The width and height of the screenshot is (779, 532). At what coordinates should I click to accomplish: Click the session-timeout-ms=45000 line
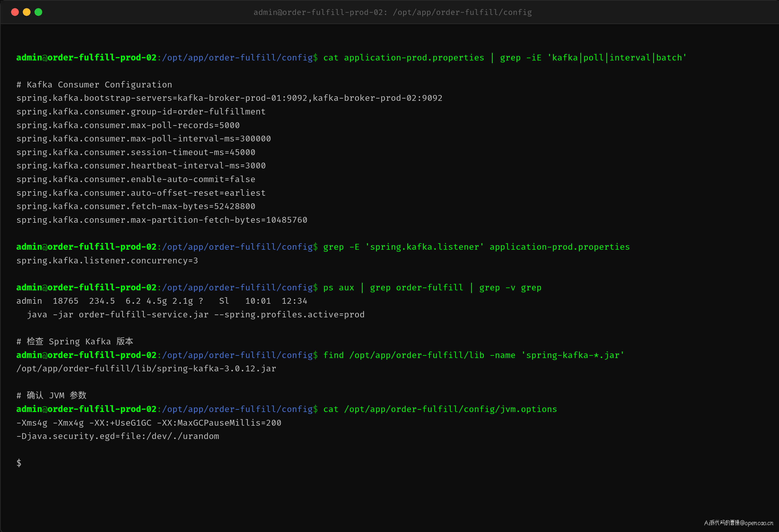[x=136, y=152]
